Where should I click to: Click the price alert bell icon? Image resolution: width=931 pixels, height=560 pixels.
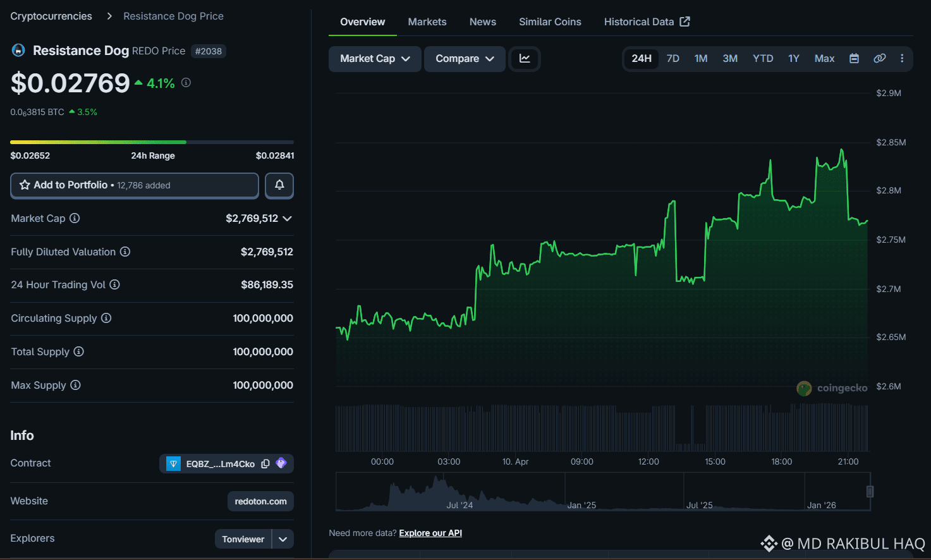279,185
